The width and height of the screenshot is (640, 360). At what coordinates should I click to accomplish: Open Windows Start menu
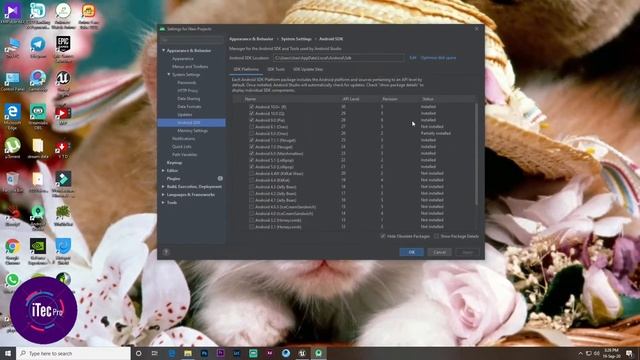click(8, 353)
